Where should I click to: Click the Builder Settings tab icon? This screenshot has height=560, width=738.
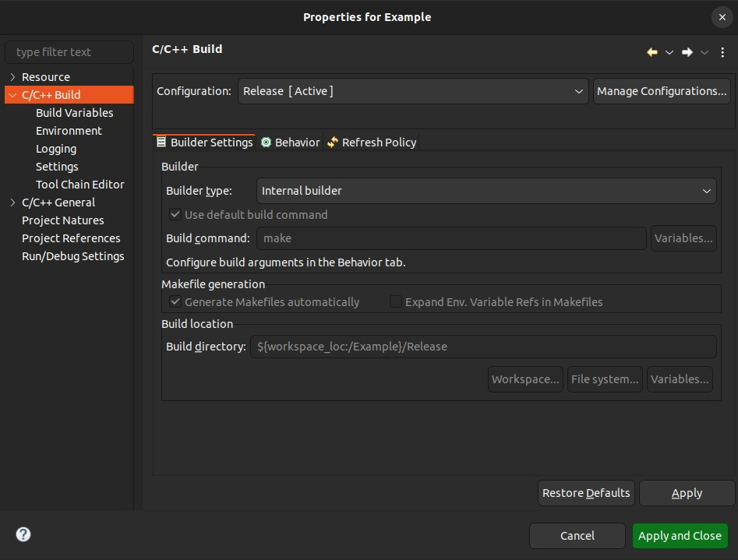point(161,142)
